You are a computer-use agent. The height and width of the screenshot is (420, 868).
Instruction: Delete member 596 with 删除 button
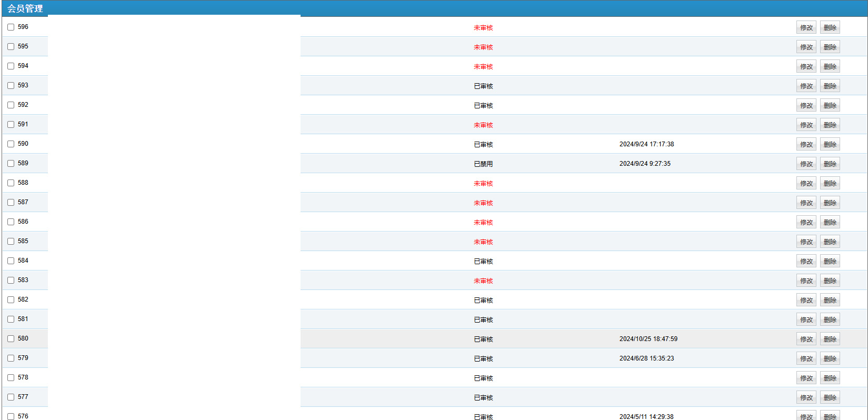click(x=830, y=28)
